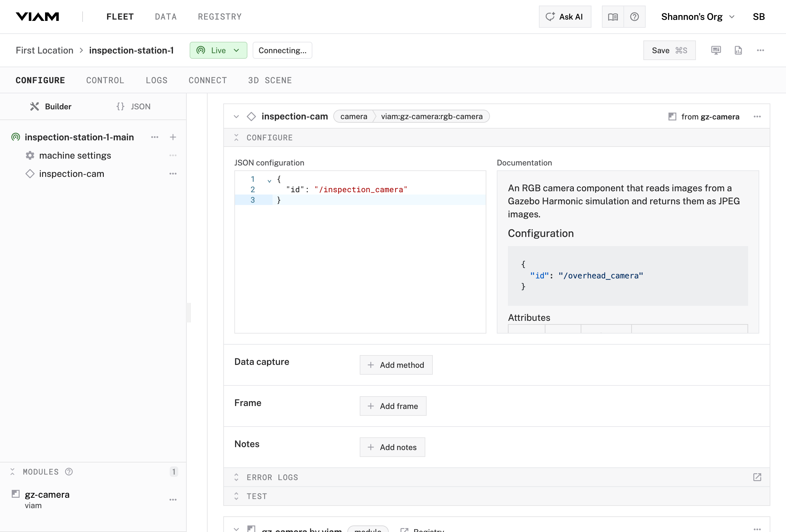Image resolution: width=786 pixels, height=532 pixels.
Task: Open the Live status dropdown
Action: pyautogui.click(x=218, y=50)
